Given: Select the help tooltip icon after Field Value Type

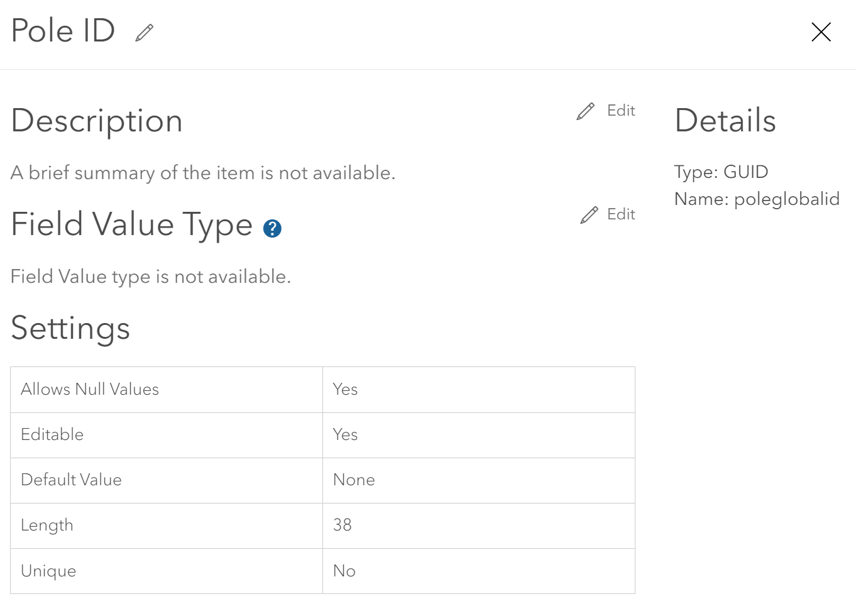Looking at the screenshot, I should (x=273, y=228).
